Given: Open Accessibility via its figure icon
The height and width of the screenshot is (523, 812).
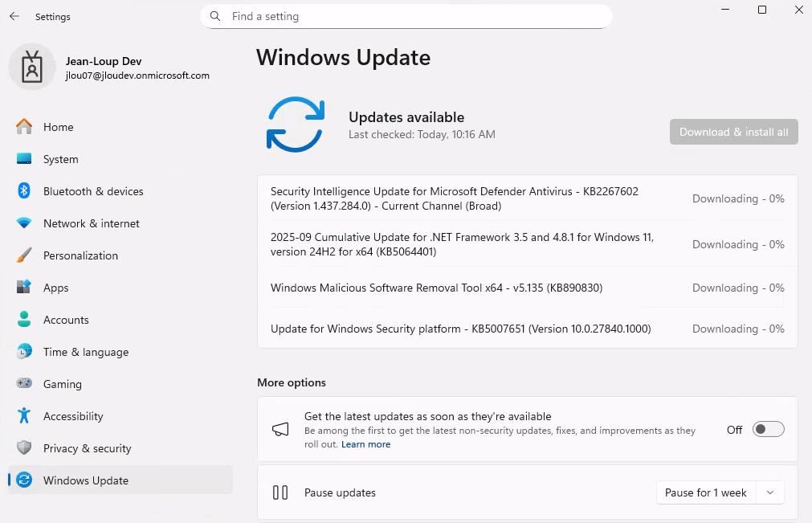Looking at the screenshot, I should coord(24,416).
